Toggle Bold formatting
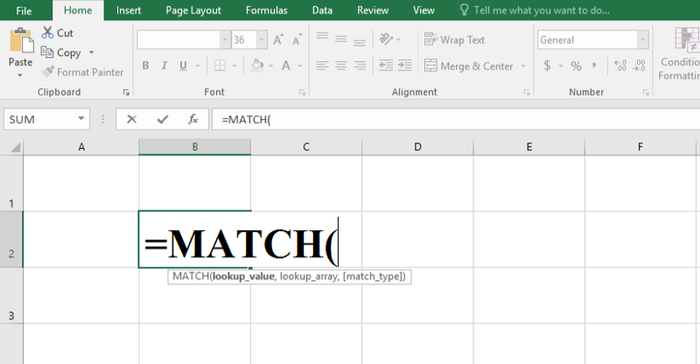 click(146, 66)
